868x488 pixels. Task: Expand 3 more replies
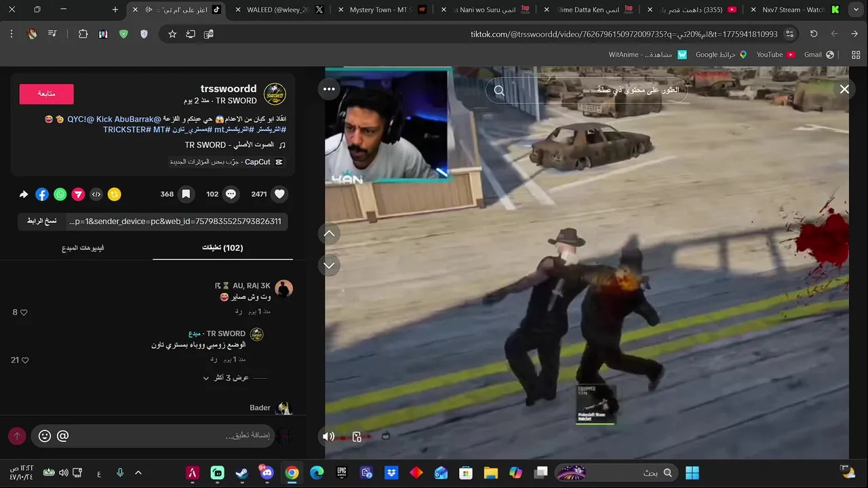click(x=226, y=378)
